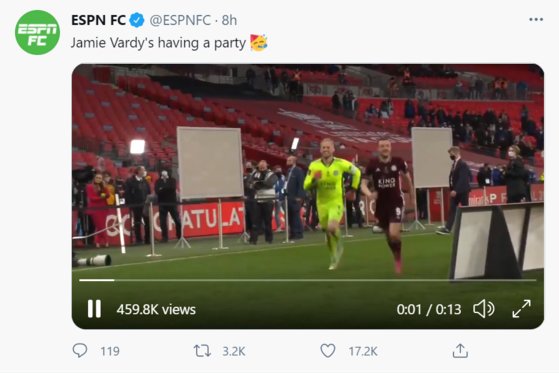Open the three-dot more options menu

tap(536, 20)
